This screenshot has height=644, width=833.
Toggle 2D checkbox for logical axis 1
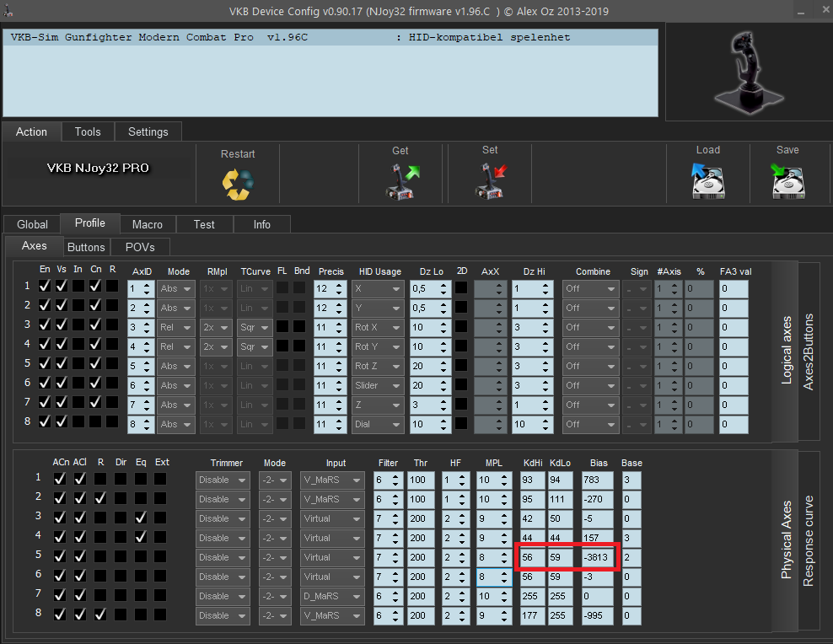point(461,287)
